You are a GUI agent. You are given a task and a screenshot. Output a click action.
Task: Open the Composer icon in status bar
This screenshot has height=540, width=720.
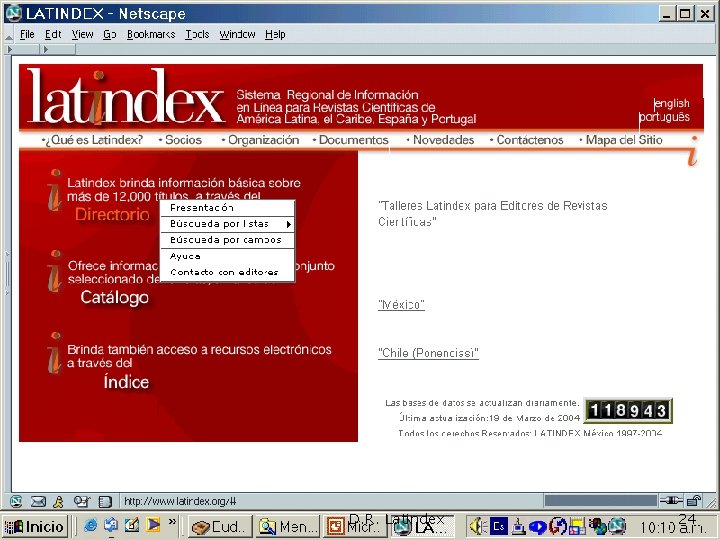81,501
